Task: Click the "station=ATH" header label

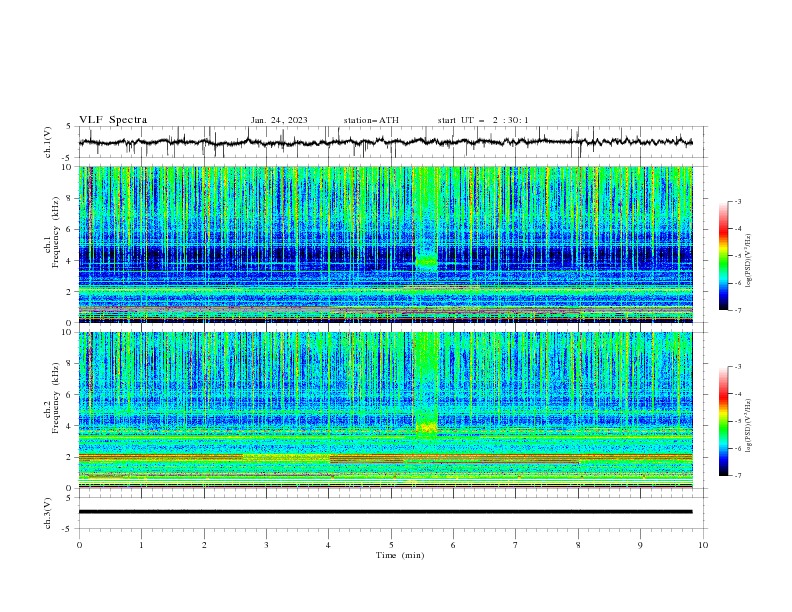Action: [x=371, y=120]
